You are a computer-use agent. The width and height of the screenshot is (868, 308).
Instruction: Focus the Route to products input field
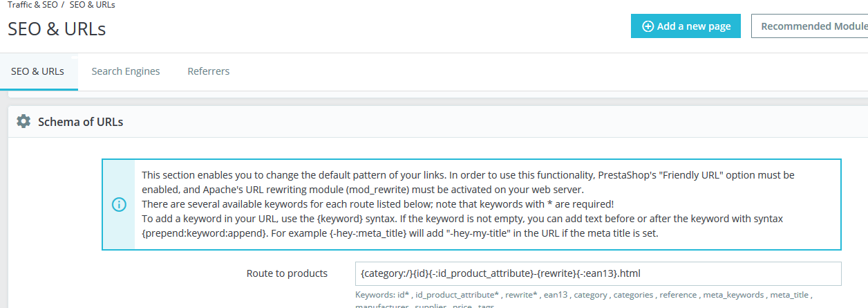tap(598, 273)
